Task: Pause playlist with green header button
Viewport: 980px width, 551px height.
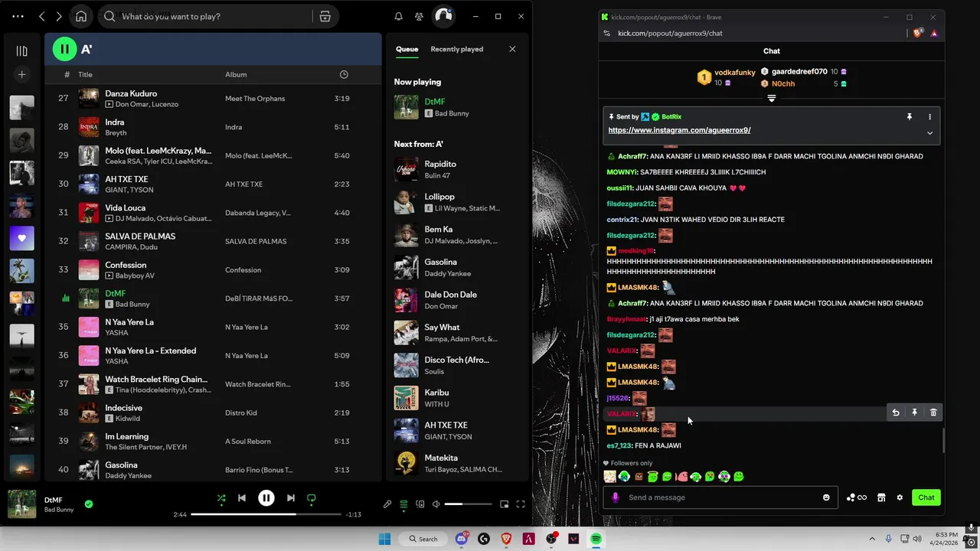Action: tap(65, 49)
